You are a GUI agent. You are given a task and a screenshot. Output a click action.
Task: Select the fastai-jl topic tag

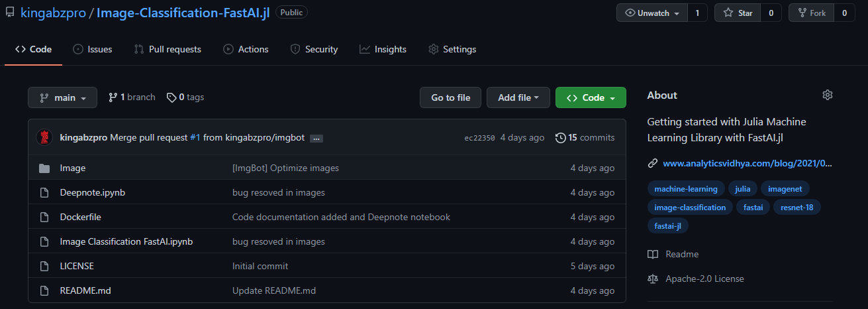pyautogui.click(x=667, y=226)
